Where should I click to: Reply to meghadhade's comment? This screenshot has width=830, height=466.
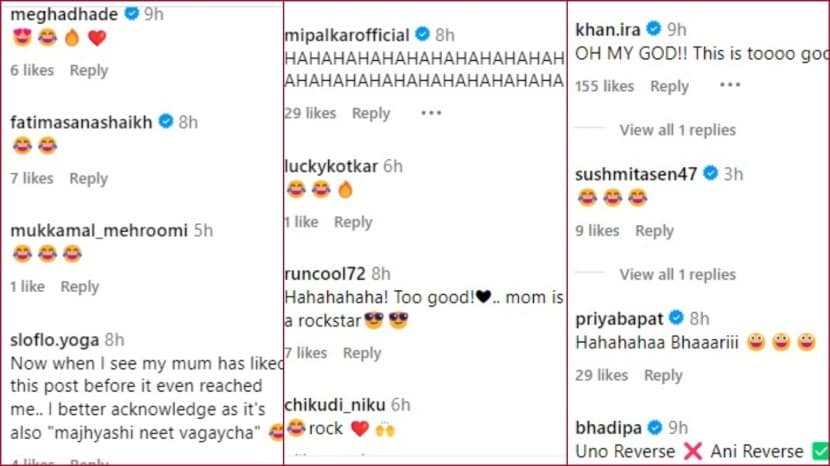pyautogui.click(x=89, y=70)
